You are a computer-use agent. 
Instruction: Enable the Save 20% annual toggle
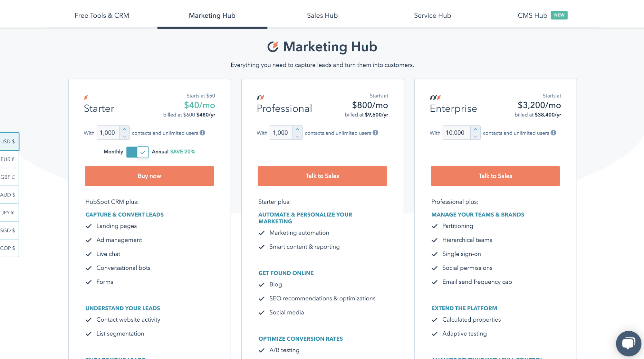tap(137, 152)
